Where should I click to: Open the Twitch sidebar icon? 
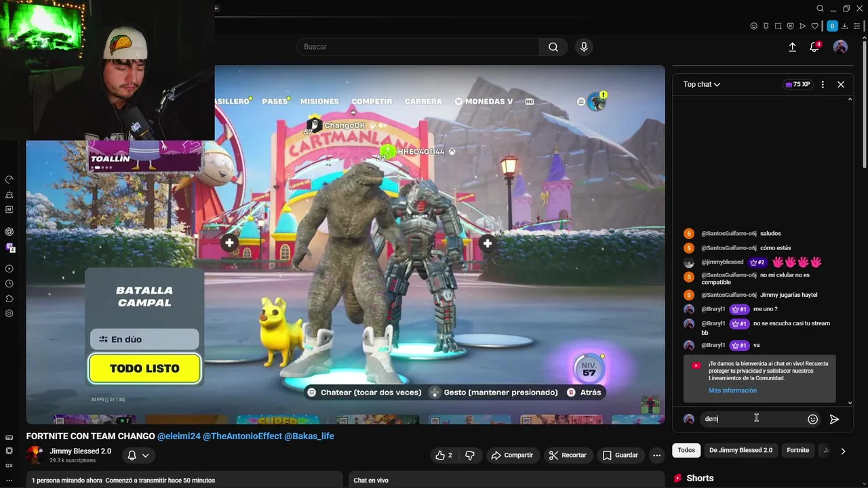[9, 247]
